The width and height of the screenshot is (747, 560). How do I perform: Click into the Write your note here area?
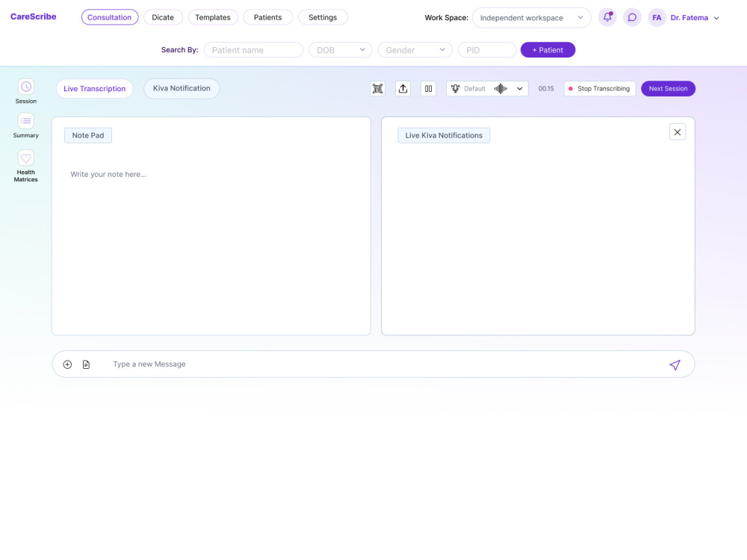pos(108,174)
